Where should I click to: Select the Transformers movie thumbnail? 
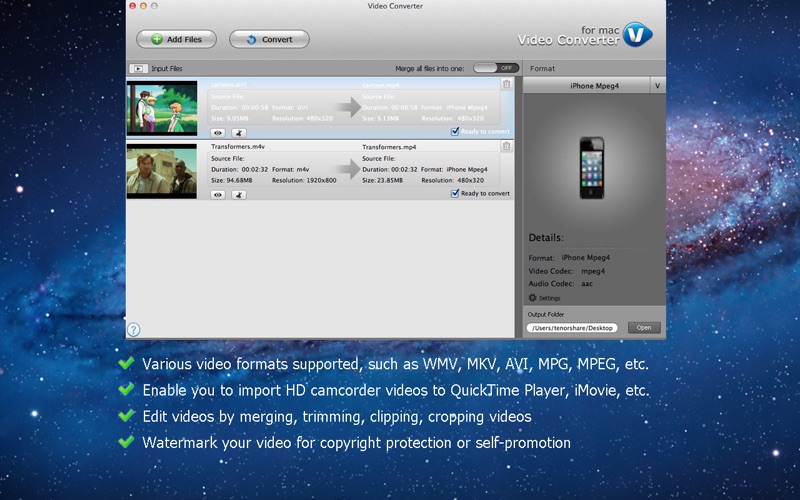click(x=162, y=171)
